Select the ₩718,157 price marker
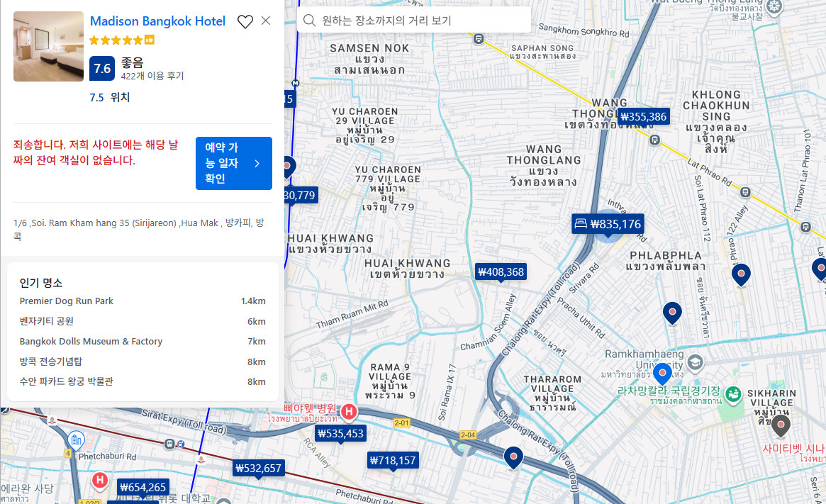The image size is (826, 504). pos(393,460)
